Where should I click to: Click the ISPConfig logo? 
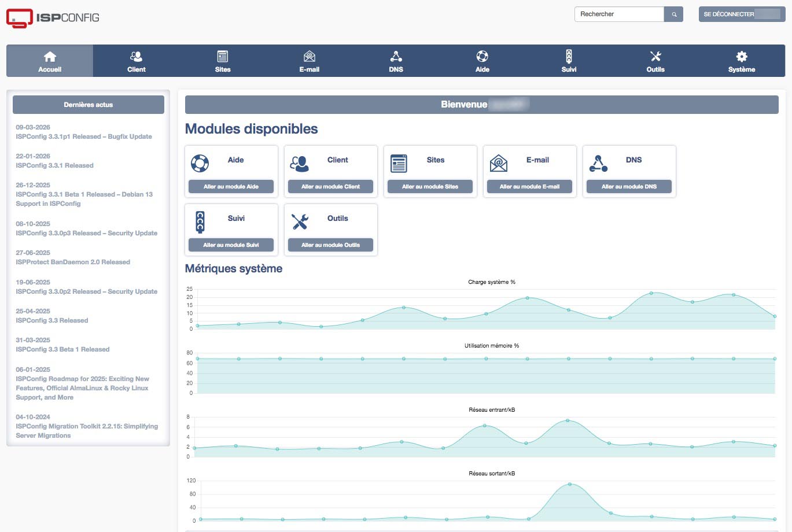point(53,18)
